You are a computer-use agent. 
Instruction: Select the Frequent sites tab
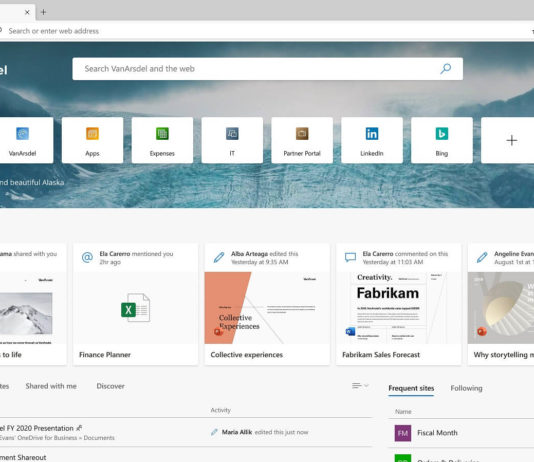click(x=411, y=388)
